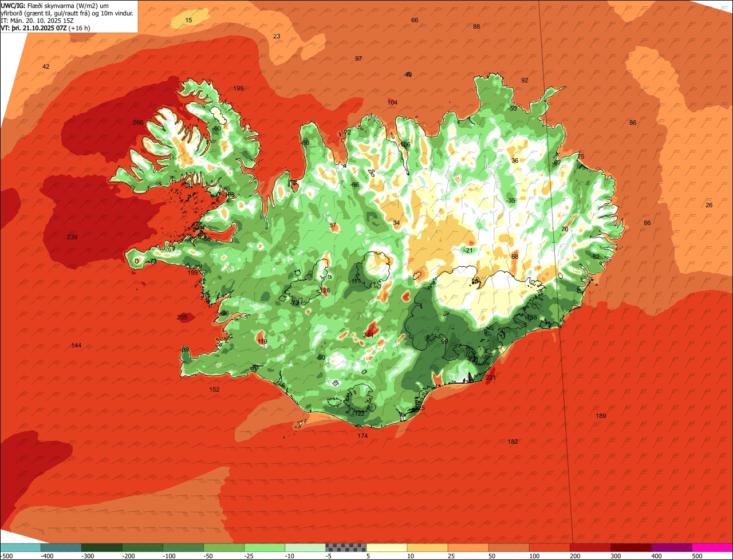Click the flux value 36 in northeast Iceland
This screenshot has width=733, height=560.
click(x=515, y=160)
